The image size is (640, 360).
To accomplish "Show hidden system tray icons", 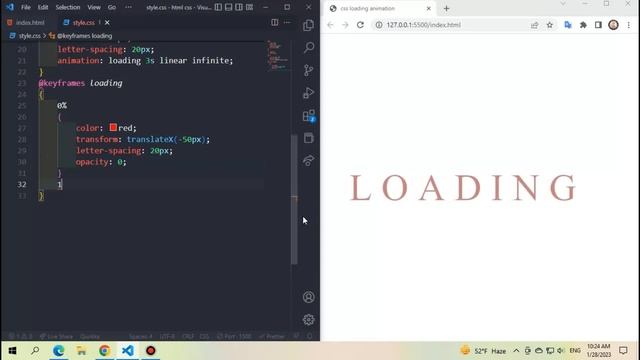I will (x=516, y=351).
